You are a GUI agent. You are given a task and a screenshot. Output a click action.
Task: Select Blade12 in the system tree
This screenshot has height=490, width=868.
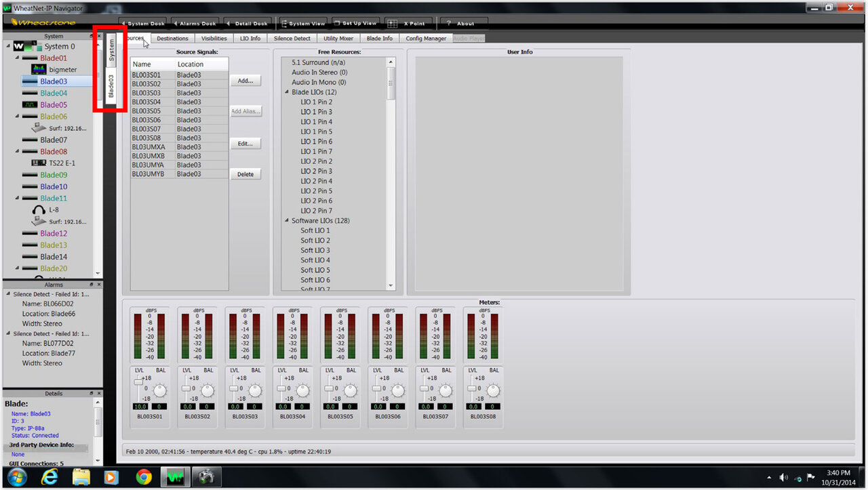[54, 233]
